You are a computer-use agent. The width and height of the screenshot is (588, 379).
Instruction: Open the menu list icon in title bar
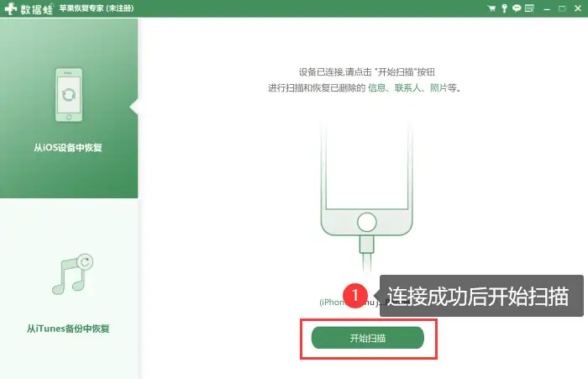(529, 8)
